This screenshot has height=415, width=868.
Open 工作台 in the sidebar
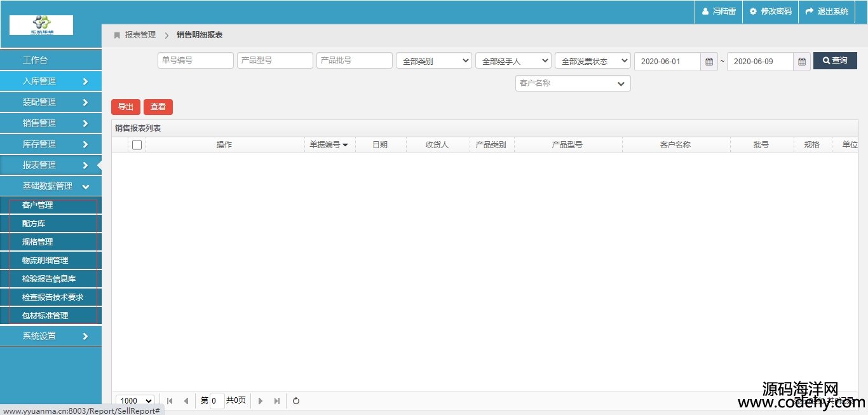point(51,60)
